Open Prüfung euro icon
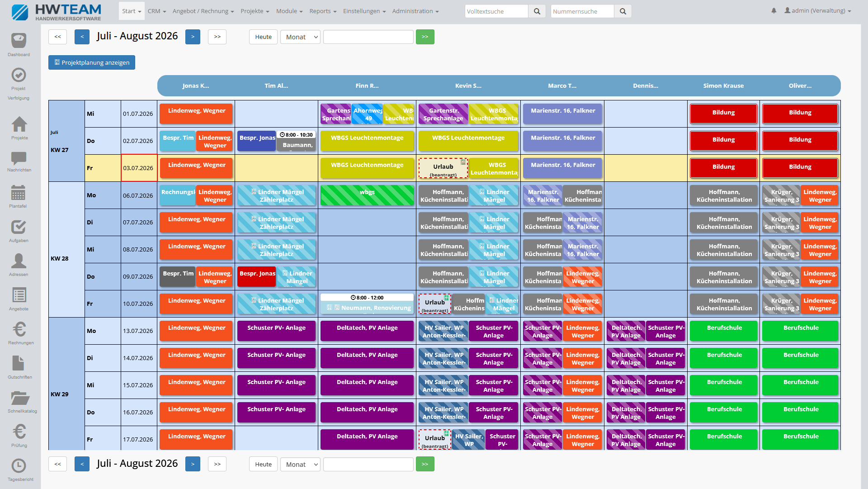 pyautogui.click(x=19, y=432)
